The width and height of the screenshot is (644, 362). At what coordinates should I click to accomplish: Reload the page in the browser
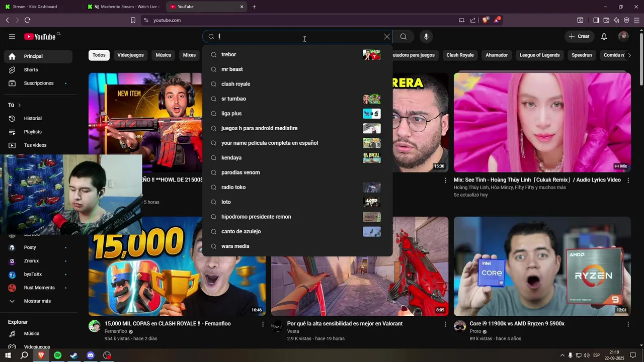[27, 20]
